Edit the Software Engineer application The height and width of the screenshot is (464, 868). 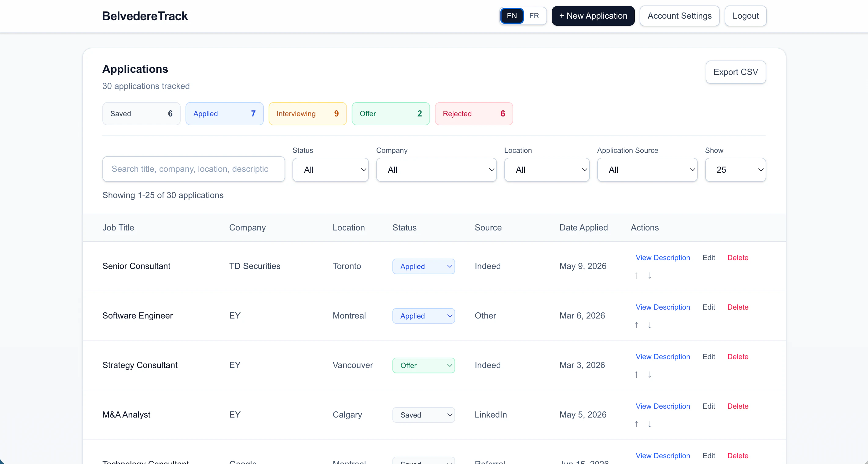709,307
